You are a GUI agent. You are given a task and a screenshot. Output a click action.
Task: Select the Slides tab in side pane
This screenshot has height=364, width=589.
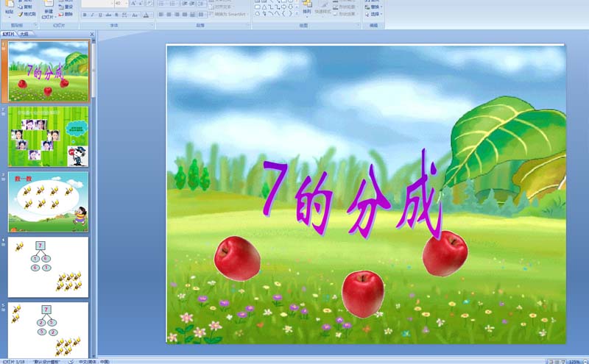(x=8, y=34)
